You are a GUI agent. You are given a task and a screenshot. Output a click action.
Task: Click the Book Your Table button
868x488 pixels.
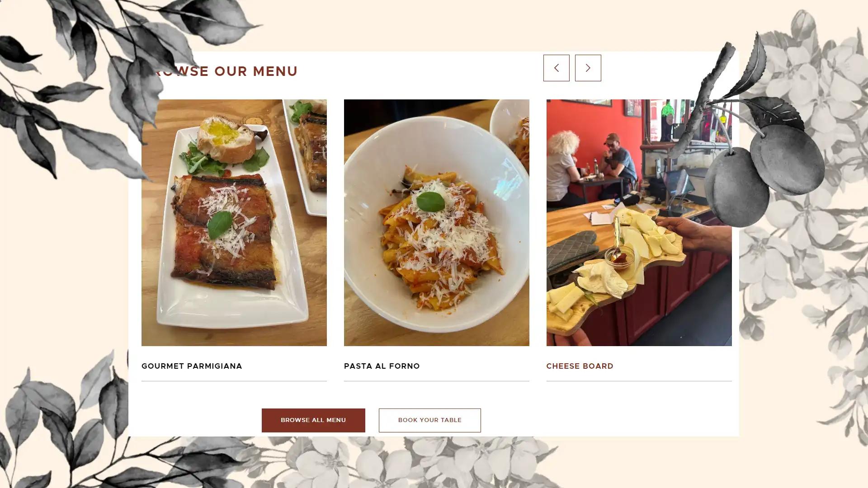click(x=429, y=420)
